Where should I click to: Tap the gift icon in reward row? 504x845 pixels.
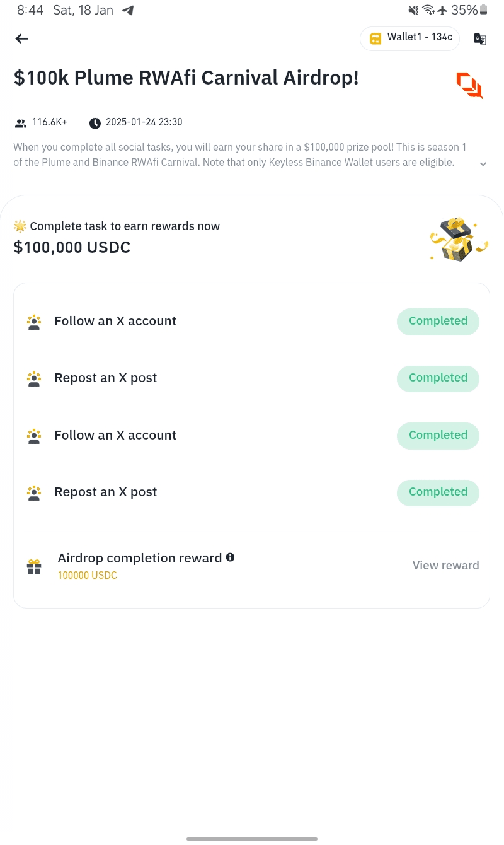34,567
